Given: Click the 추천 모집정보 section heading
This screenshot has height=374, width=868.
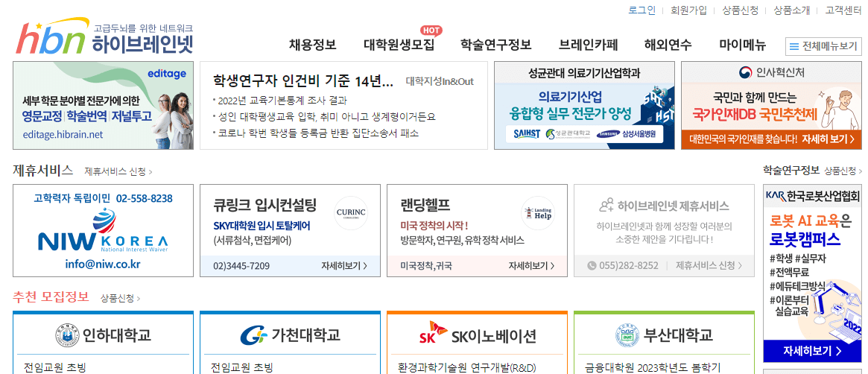Looking at the screenshot, I should (51, 297).
